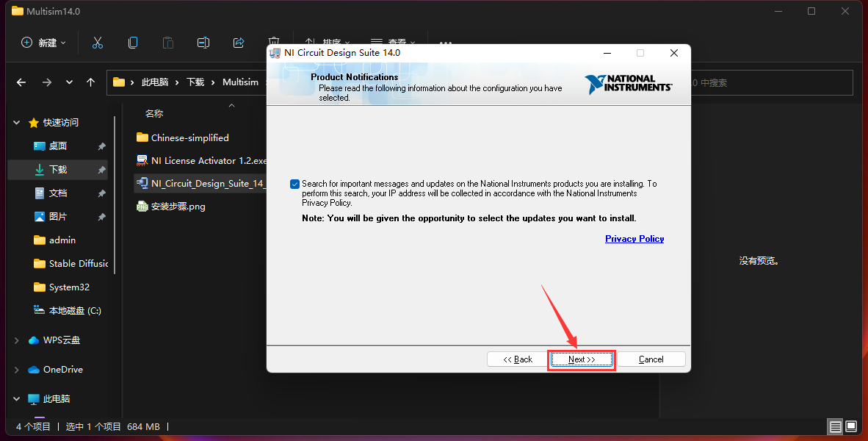
Task: Open 桌面 in the sidebar
Action: pos(58,146)
